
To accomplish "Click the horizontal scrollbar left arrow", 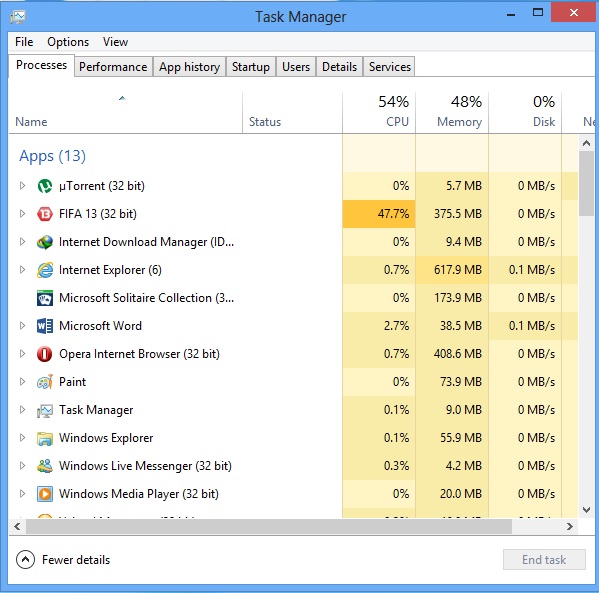I will [x=17, y=527].
